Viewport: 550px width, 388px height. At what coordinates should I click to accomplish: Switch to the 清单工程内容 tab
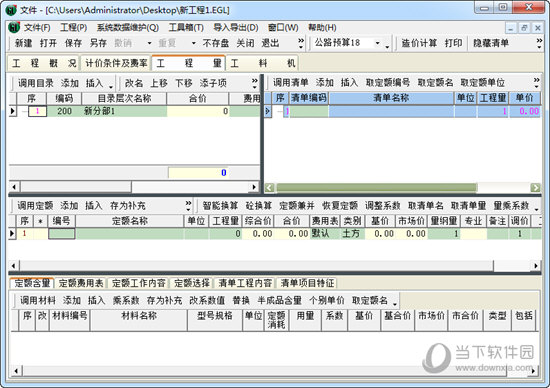click(245, 283)
